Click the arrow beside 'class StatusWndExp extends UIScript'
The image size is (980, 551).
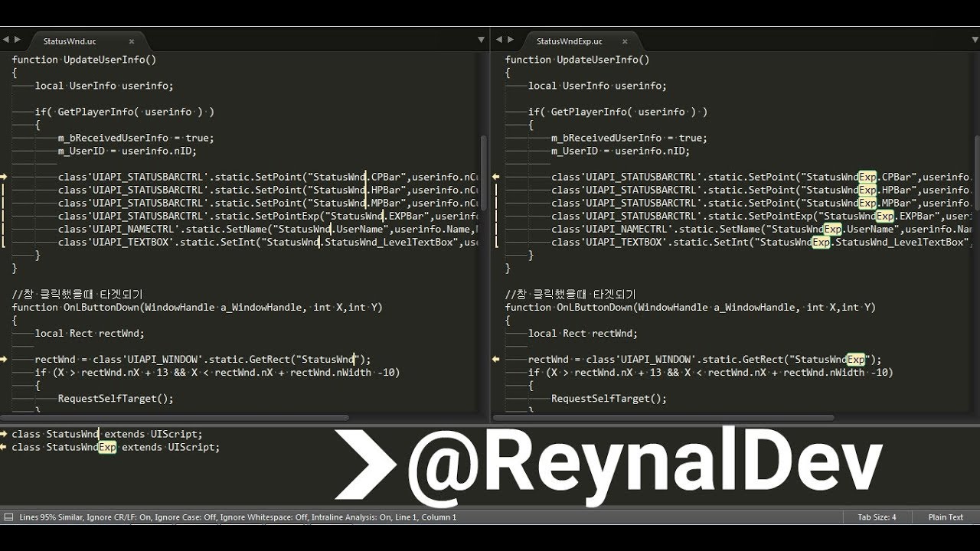[x=4, y=447]
